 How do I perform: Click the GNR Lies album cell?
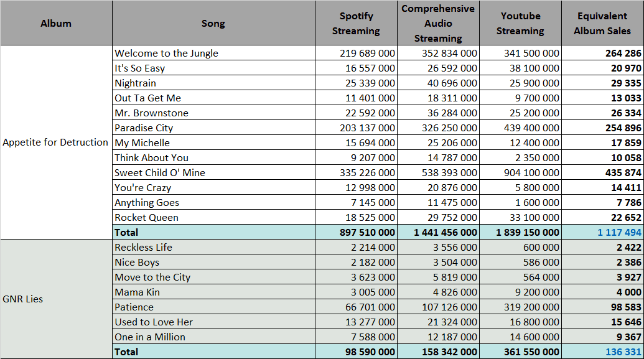point(56,299)
